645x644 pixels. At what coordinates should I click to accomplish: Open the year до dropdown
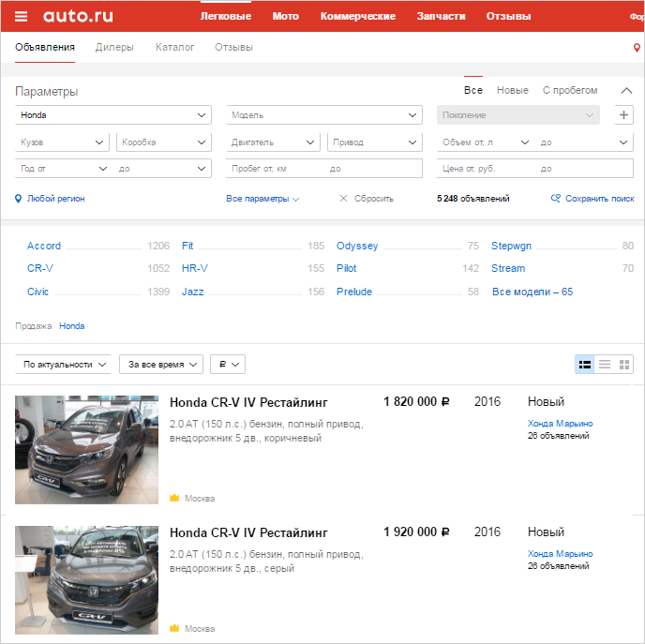(162, 168)
